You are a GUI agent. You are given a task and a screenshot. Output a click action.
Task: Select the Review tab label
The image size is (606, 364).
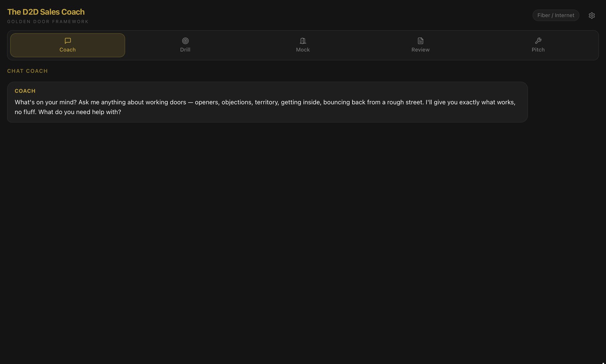click(420, 49)
